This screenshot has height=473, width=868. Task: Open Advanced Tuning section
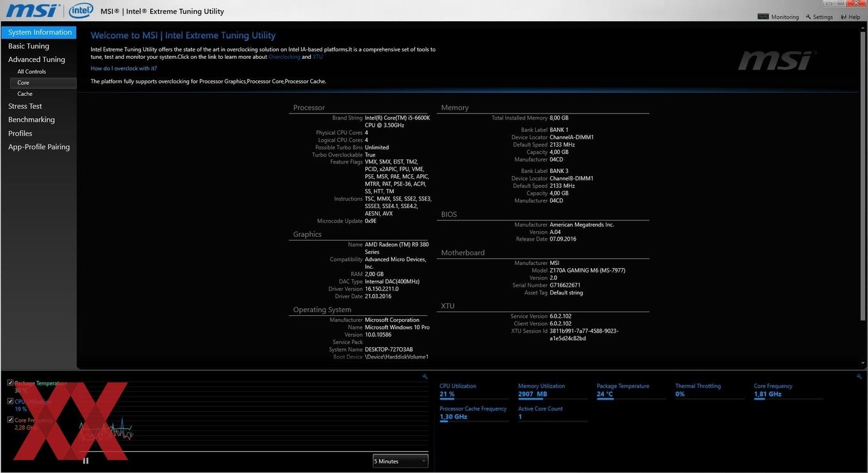(x=36, y=59)
